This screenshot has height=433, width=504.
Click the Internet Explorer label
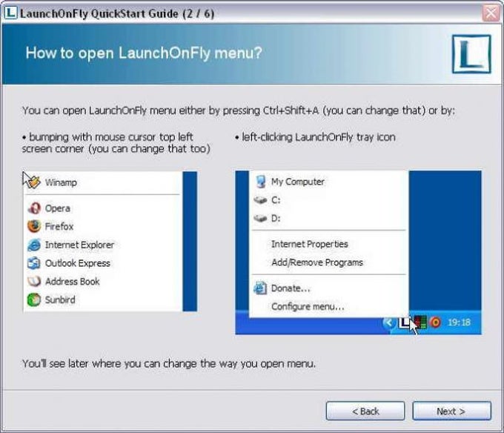79,245
